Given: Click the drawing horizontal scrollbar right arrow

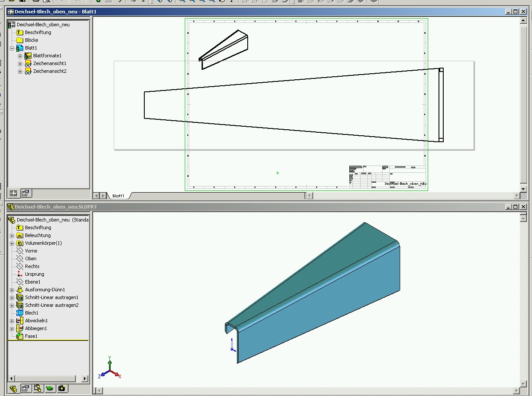Looking at the screenshot, I should click(517, 196).
